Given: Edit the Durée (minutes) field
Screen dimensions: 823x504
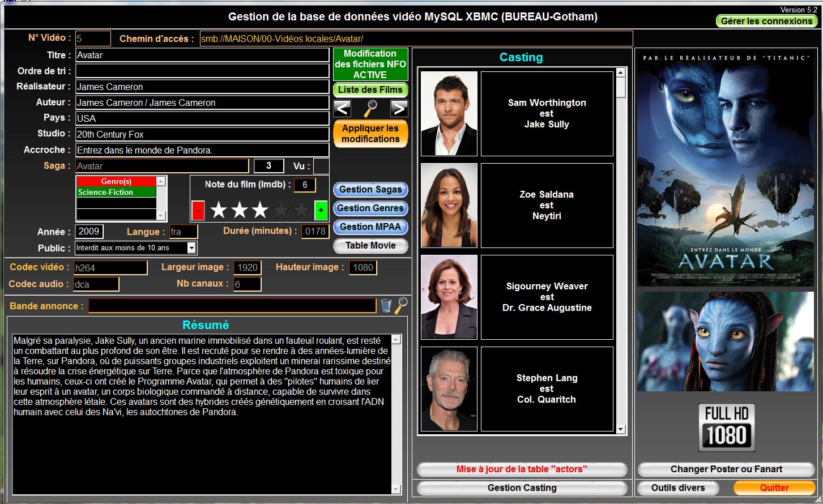Looking at the screenshot, I should 315,232.
